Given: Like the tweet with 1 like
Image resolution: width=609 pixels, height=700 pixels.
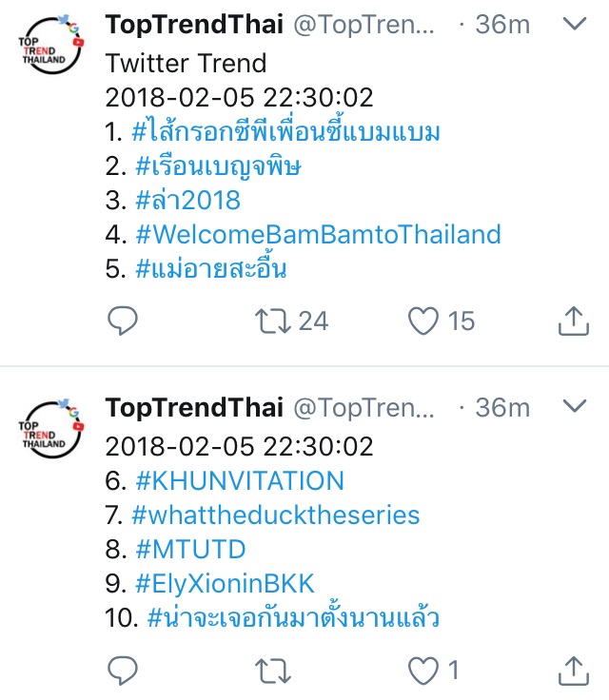Looking at the screenshot, I should (423, 671).
